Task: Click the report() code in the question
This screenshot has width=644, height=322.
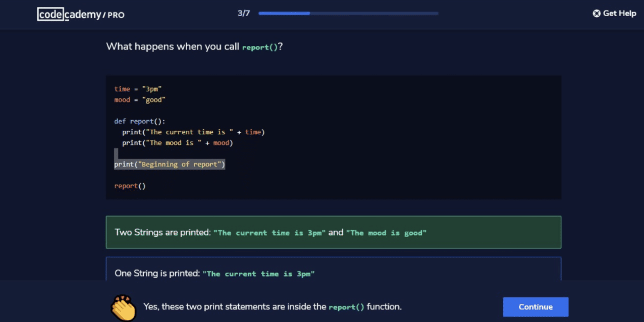Action: click(260, 47)
